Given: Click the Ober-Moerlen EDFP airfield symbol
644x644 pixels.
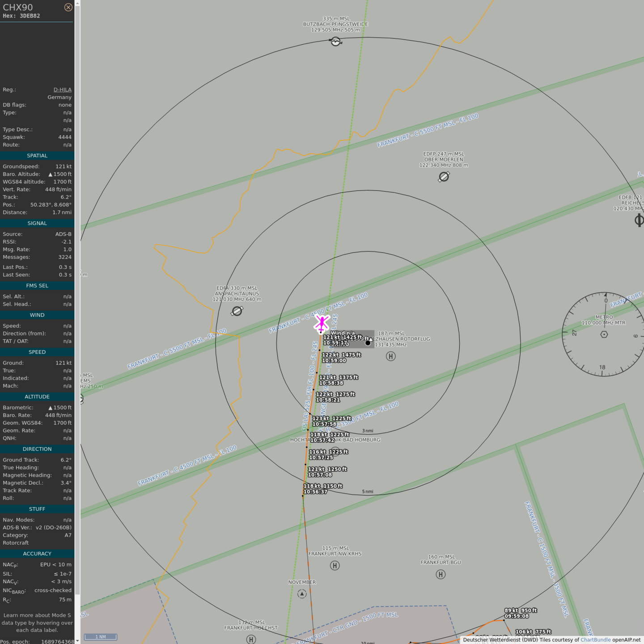Looking at the screenshot, I should [444, 177].
